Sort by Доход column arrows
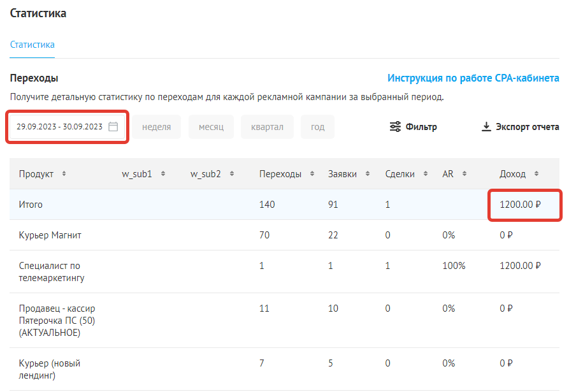This screenshot has width=569, height=392. click(x=537, y=173)
